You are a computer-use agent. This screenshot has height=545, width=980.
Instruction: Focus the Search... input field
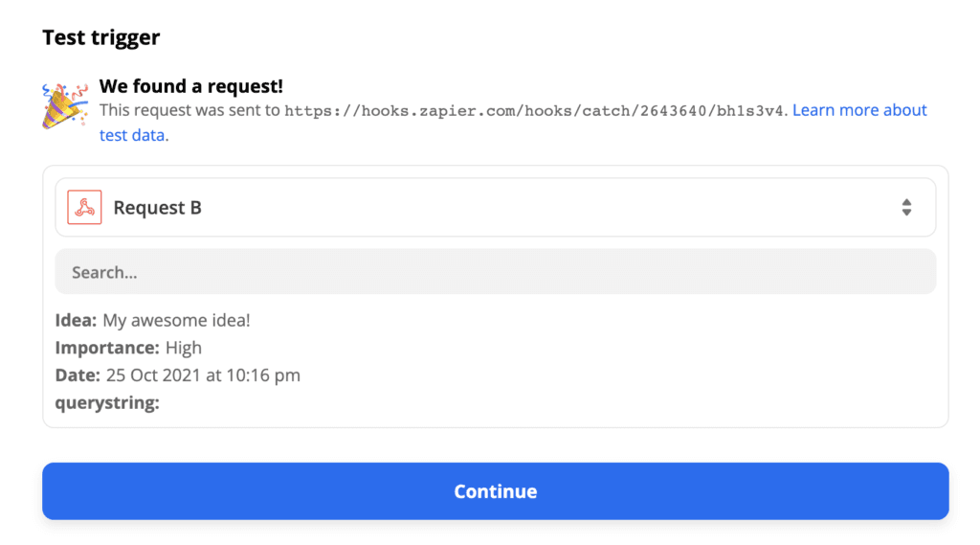495,272
